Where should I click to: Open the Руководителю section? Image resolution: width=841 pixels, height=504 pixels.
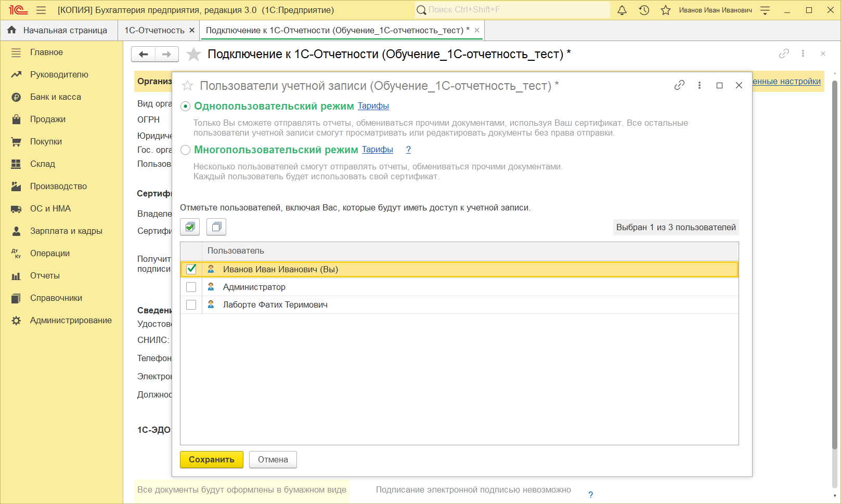tap(59, 74)
